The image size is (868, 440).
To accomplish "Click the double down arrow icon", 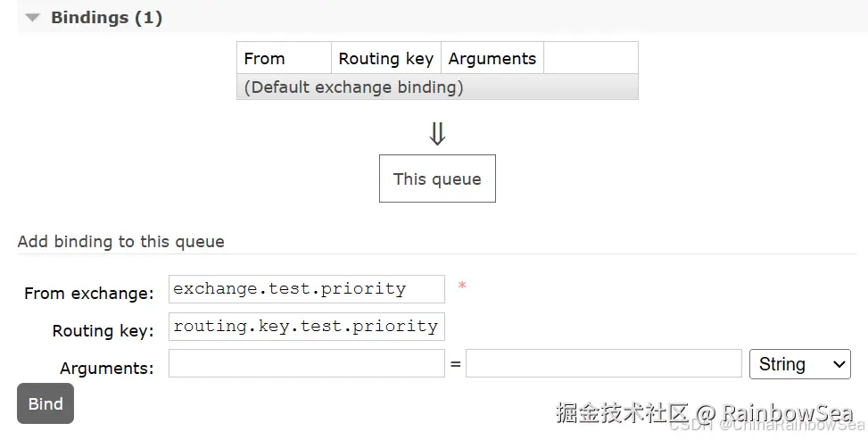I will (437, 134).
